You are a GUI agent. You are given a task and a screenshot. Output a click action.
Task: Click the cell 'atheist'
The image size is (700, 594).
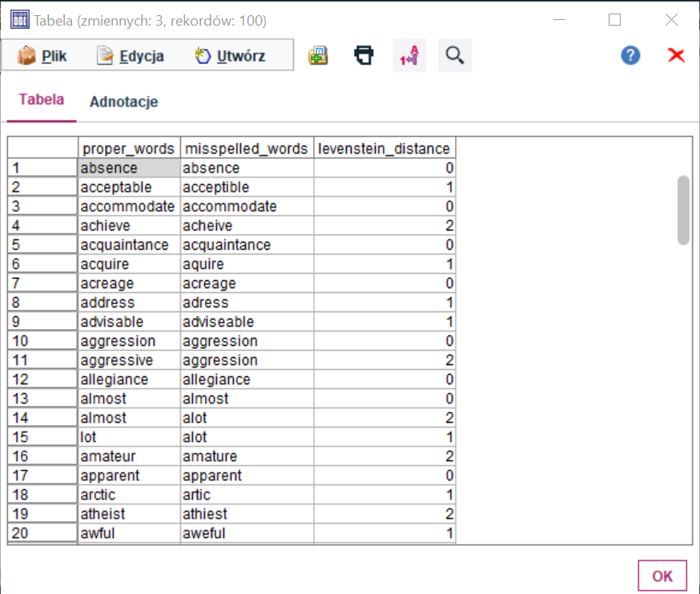tap(129, 513)
